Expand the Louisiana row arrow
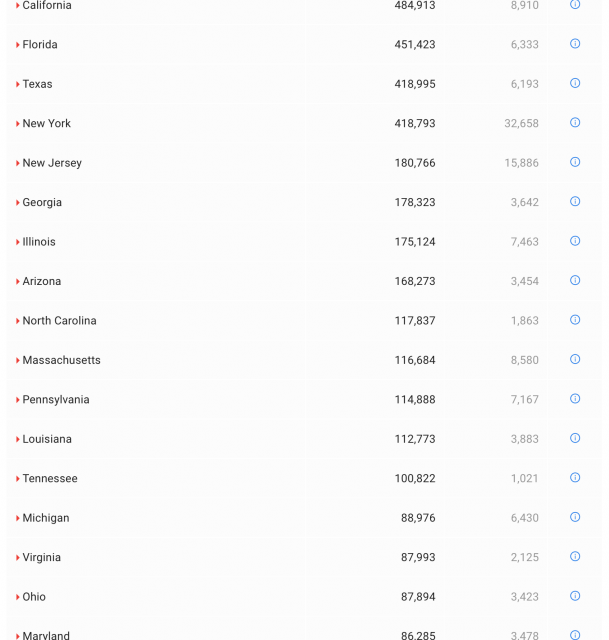 coord(18,440)
